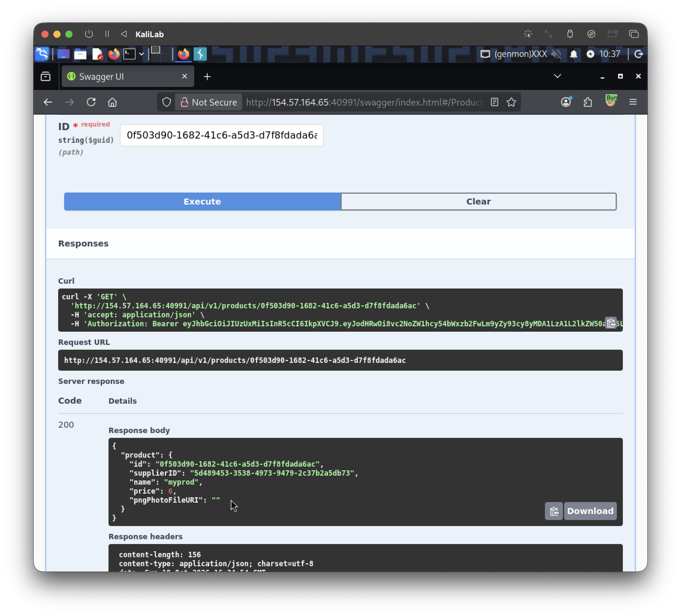Bookmark this page with the star
The height and width of the screenshot is (616, 681).
(x=511, y=102)
